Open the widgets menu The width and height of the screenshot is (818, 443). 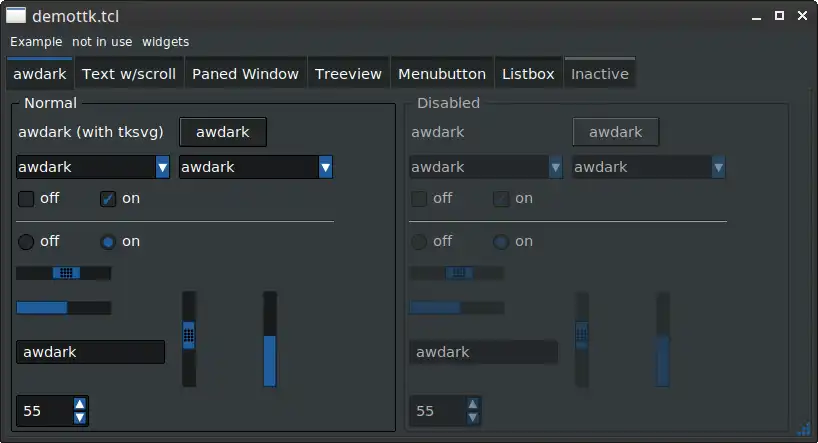165,42
